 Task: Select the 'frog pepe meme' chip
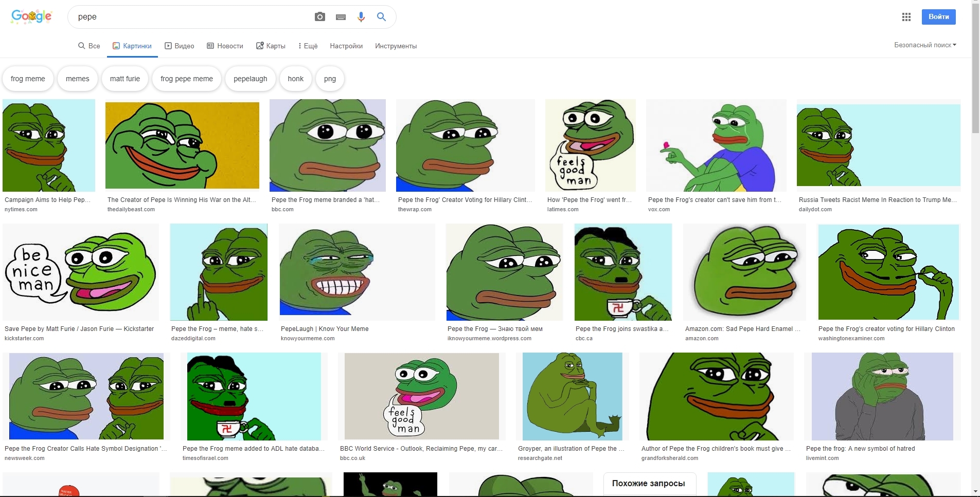coord(187,79)
